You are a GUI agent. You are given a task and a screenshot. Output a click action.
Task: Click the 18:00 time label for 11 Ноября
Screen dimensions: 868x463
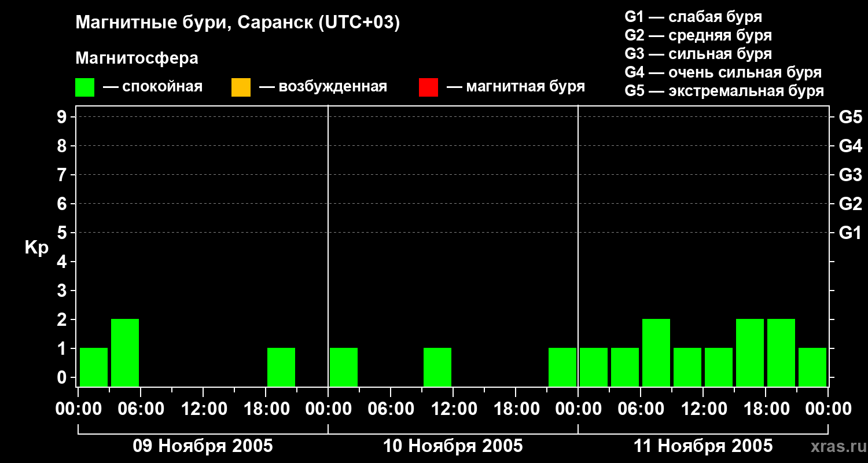tap(766, 409)
